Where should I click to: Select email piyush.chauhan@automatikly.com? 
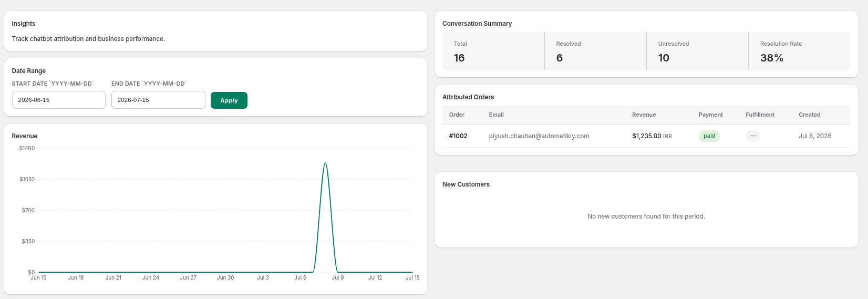[539, 136]
